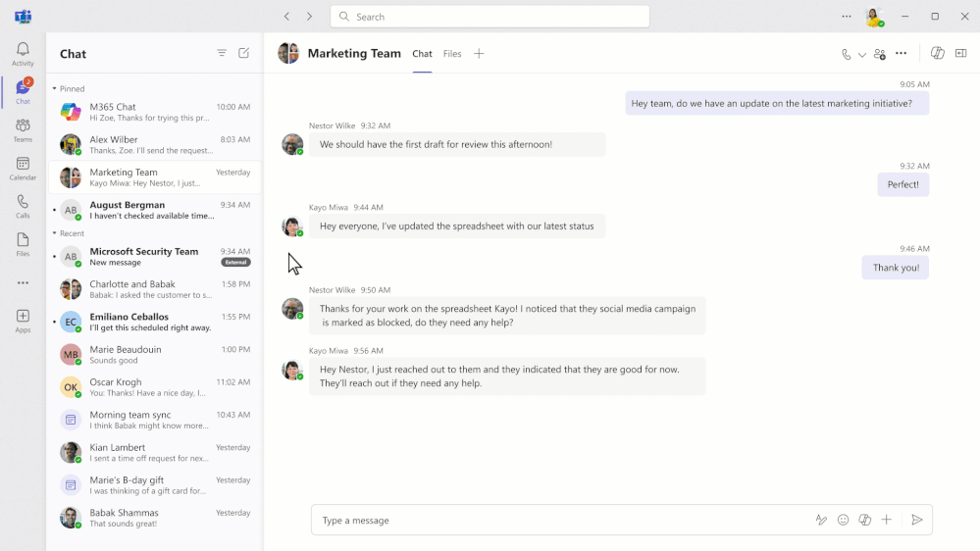View and add participants in Marketing Team
980x551 pixels.
tap(879, 54)
